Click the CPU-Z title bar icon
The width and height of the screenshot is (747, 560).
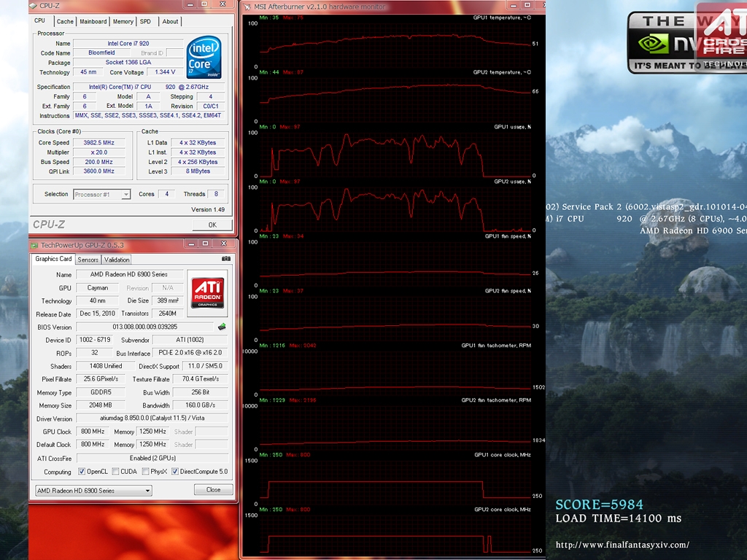(34, 6)
